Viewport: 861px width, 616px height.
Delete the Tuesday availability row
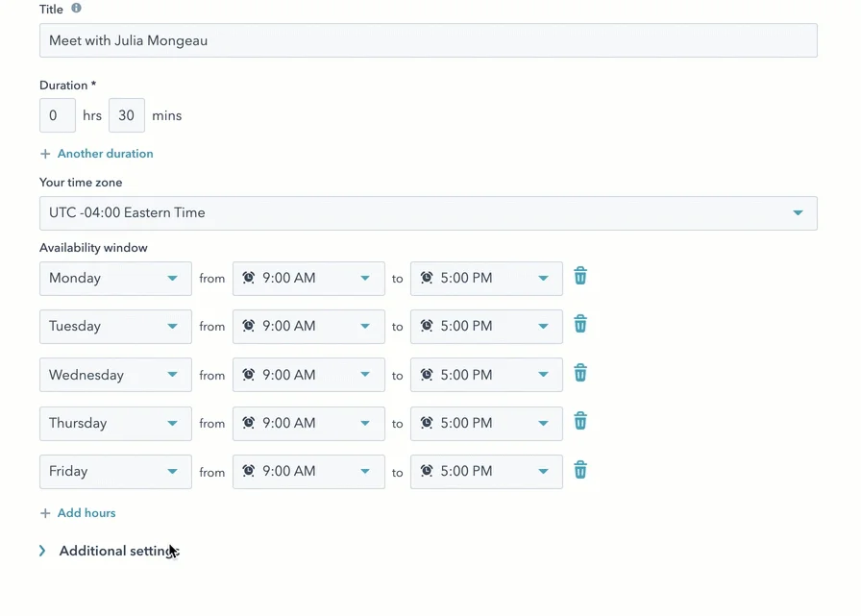point(580,324)
